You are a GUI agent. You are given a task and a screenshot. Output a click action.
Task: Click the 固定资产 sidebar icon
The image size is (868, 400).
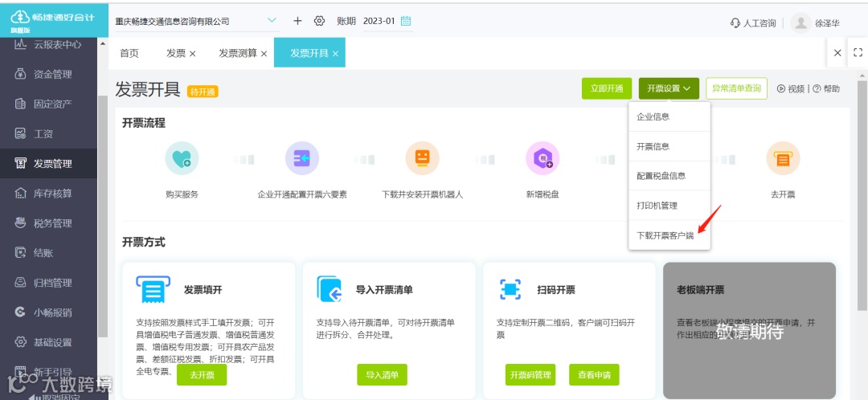pyautogui.click(x=20, y=104)
